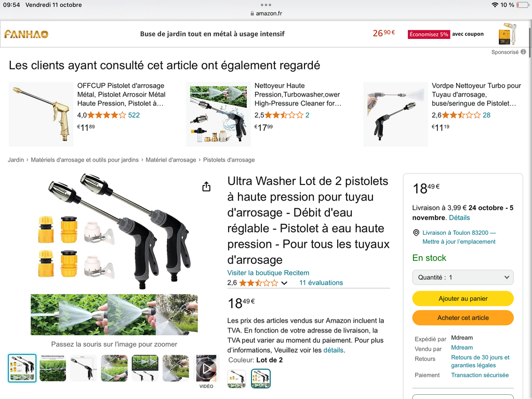Click the Ajouter au panier button
The width and height of the screenshot is (532, 399).
(x=463, y=299)
